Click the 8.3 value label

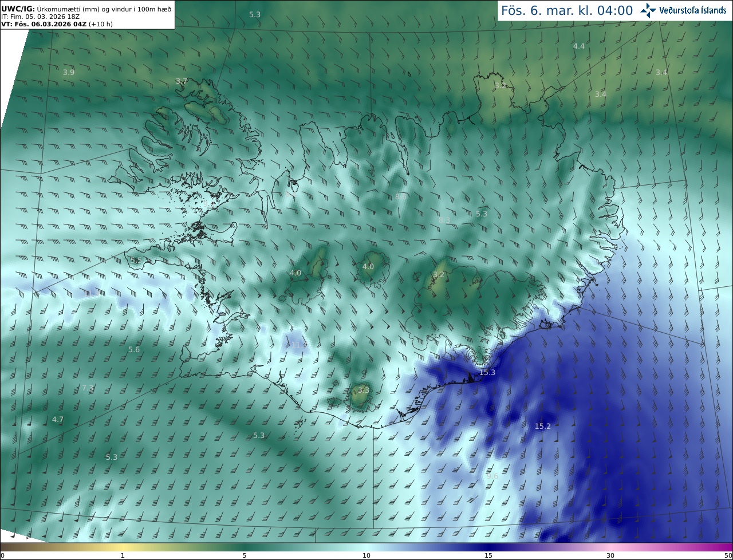(444, 220)
